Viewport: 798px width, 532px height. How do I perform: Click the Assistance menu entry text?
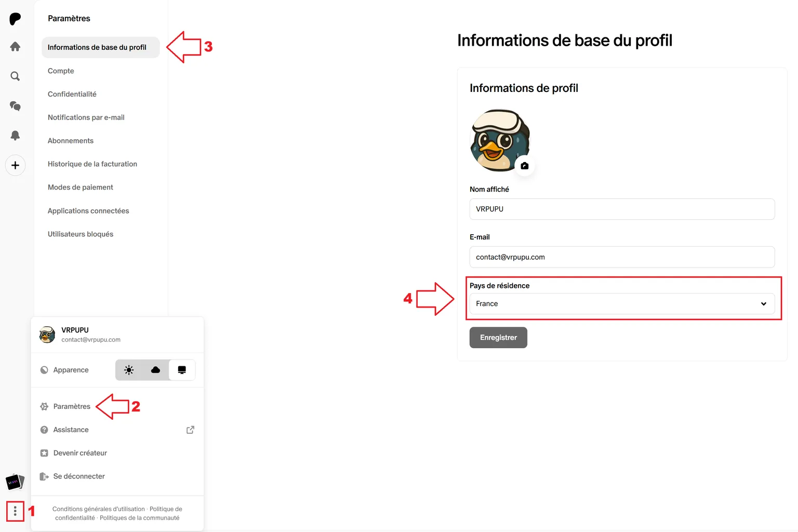71,430
